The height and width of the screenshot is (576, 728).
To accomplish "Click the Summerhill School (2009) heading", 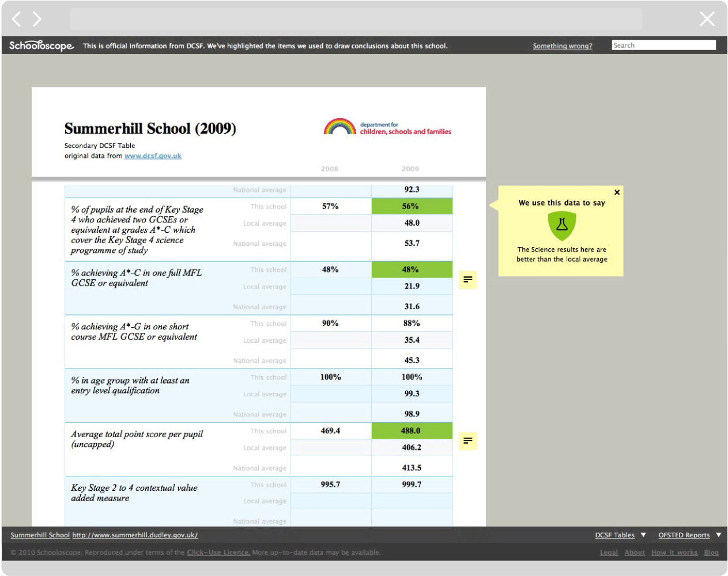I will [x=150, y=128].
